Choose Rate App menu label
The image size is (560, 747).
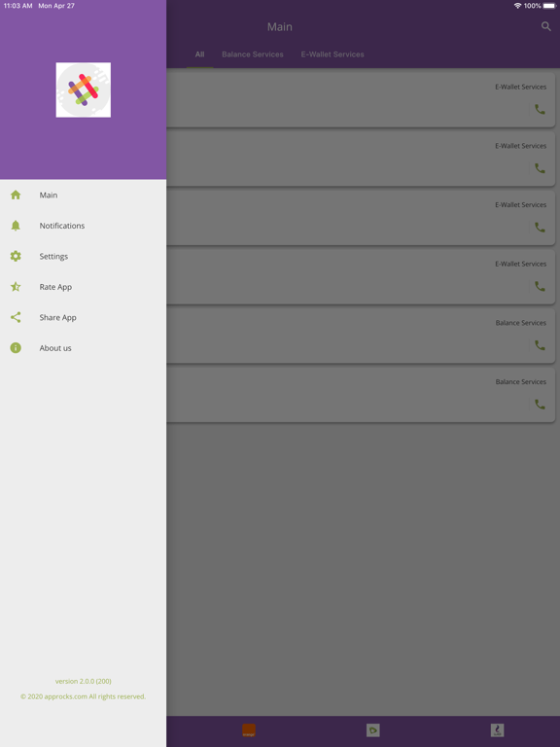coord(55,287)
